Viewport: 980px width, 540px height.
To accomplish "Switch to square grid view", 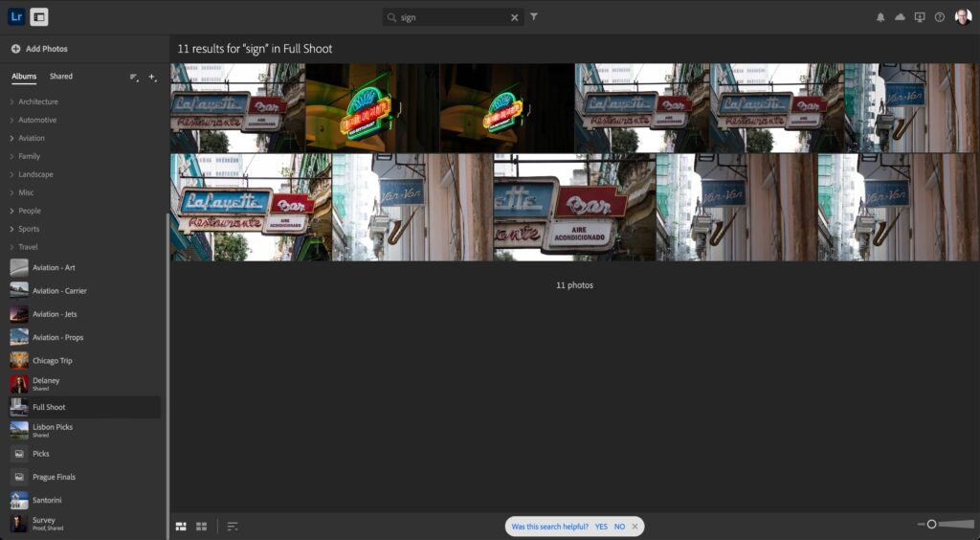I will pyautogui.click(x=201, y=527).
